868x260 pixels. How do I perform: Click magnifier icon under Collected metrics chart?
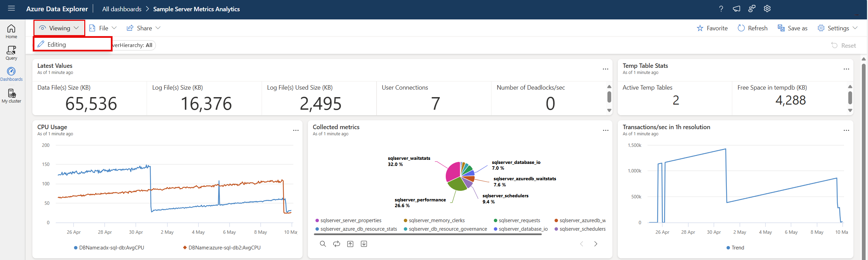(323, 244)
